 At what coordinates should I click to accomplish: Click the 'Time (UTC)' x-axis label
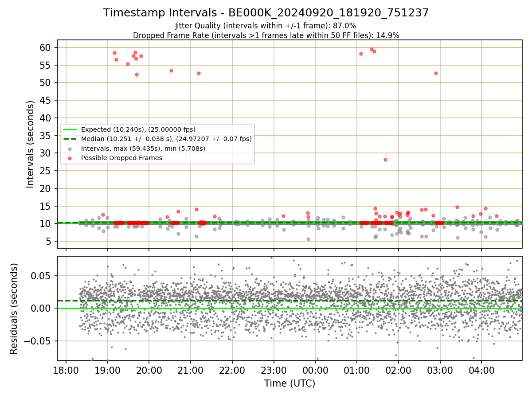[289, 383]
